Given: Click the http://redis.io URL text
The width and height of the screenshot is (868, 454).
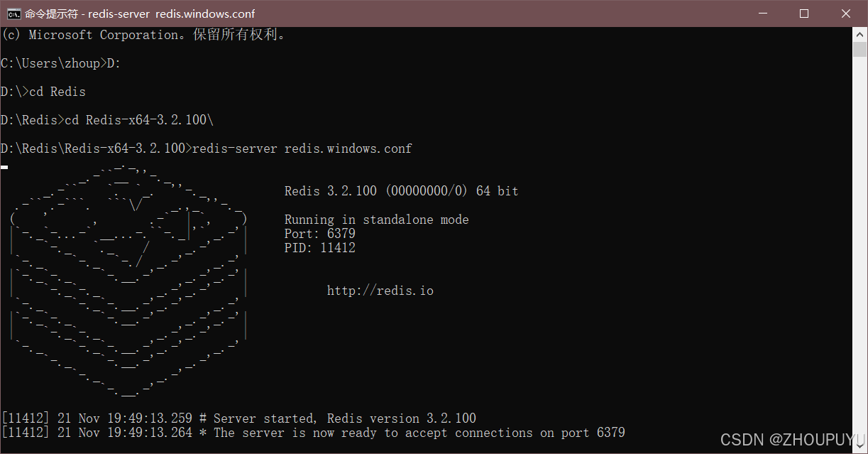Looking at the screenshot, I should click(x=380, y=291).
